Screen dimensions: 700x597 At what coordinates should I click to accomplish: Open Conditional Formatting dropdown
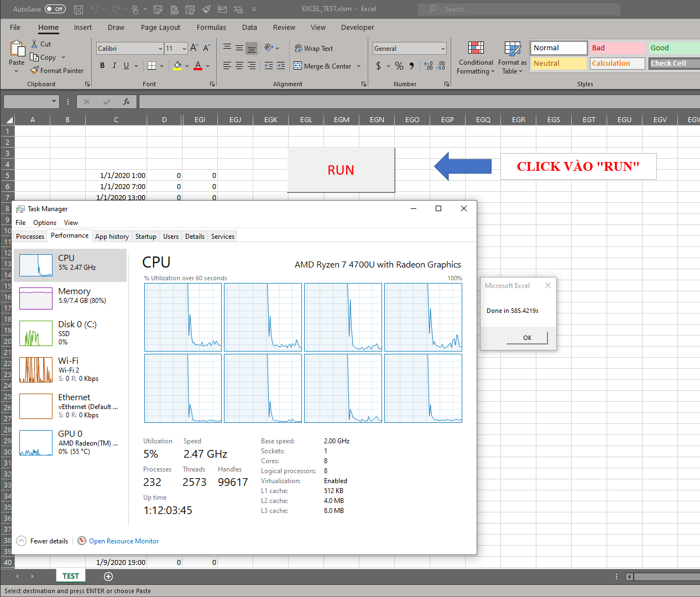click(x=476, y=57)
